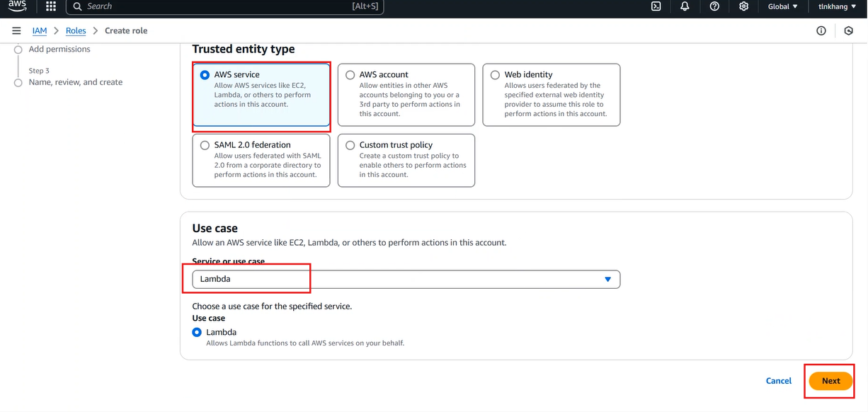
Task: Open the notifications bell icon
Action: pos(685,6)
